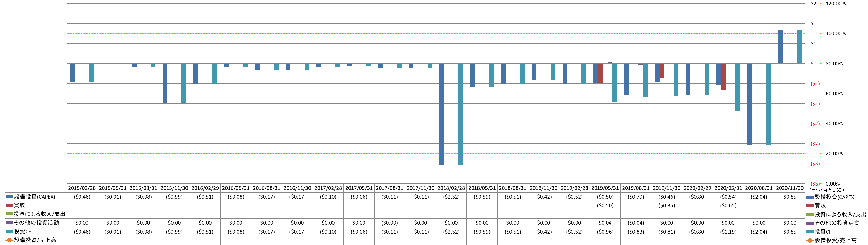
Task: Click the blue CAPEX bar for 2020/08/31
Action: pos(749,104)
